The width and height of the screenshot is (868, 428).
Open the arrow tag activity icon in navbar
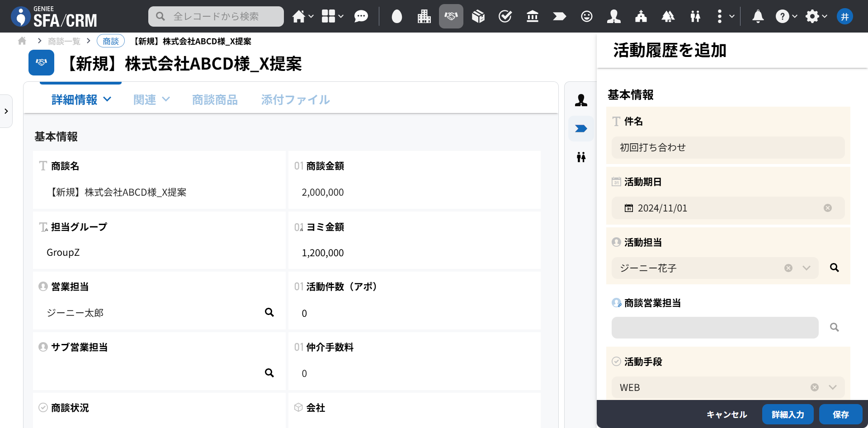tap(559, 17)
